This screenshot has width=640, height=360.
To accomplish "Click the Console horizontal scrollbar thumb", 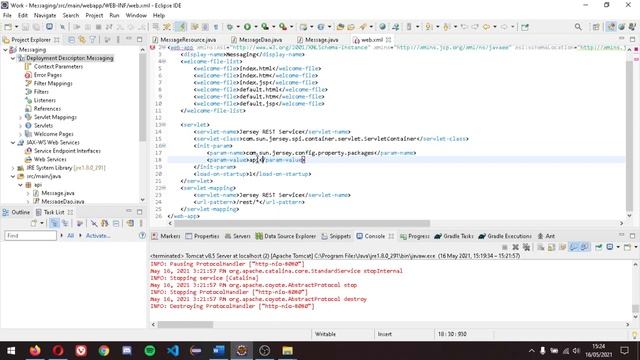I will point(185,324).
